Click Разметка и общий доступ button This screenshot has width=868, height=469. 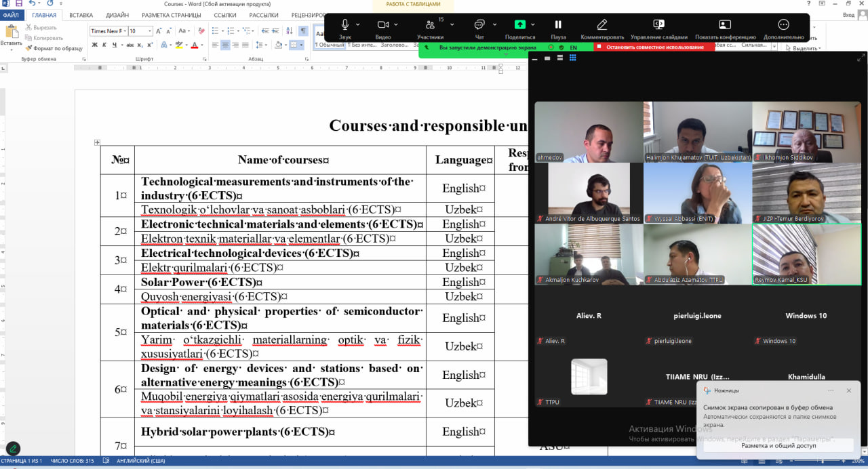point(778,445)
